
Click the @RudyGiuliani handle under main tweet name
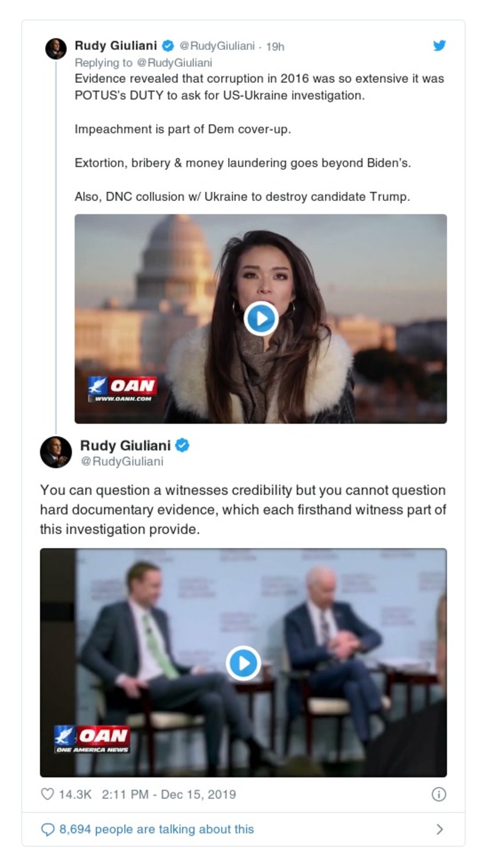[122, 462]
